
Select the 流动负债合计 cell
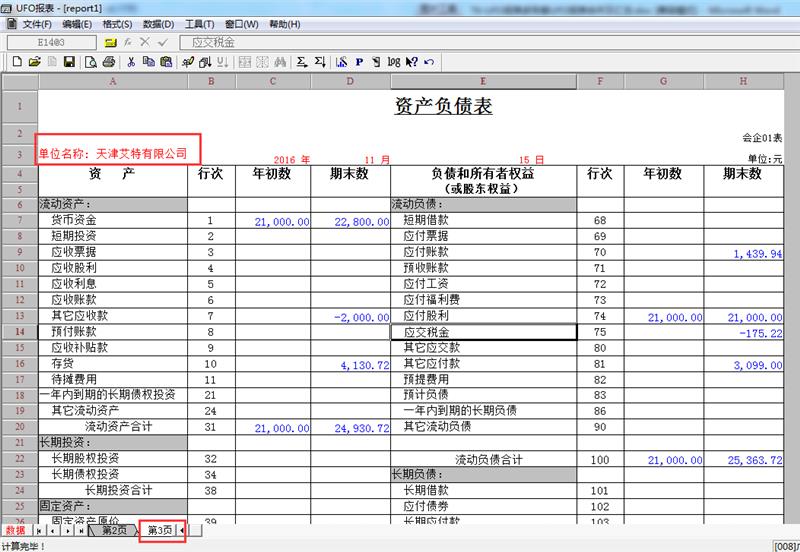coord(484,460)
